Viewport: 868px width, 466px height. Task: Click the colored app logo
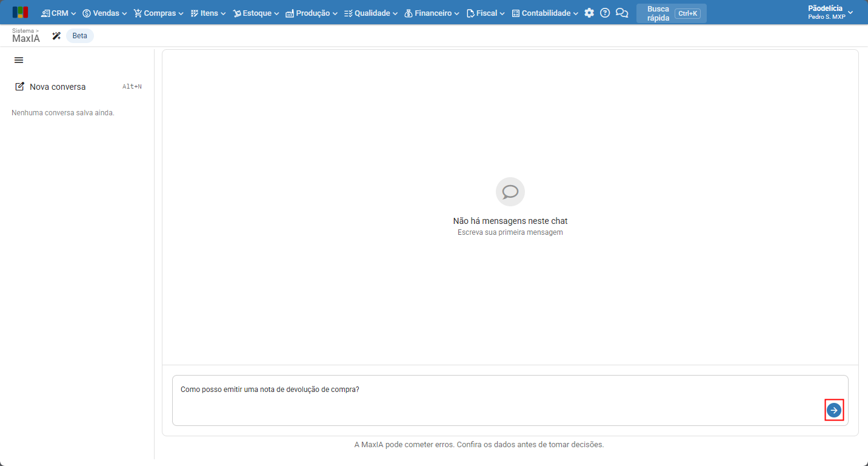coord(20,13)
